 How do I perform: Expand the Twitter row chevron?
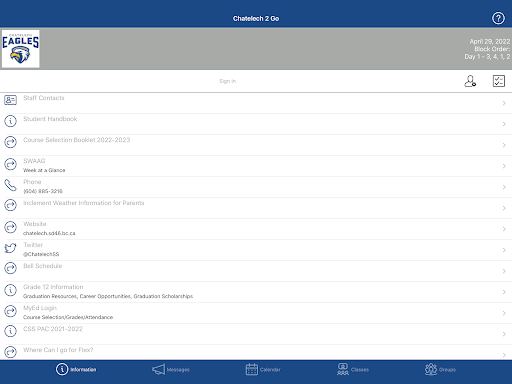tap(504, 250)
